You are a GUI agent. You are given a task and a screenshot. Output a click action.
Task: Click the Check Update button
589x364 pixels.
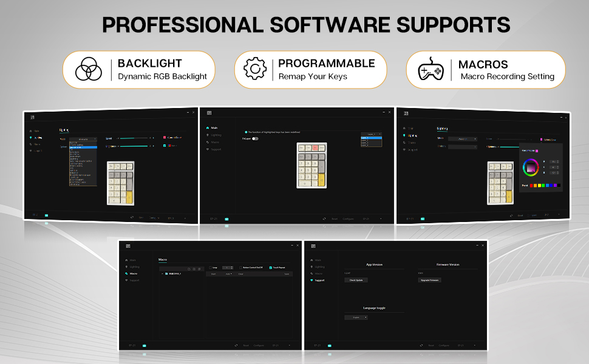tap(356, 280)
